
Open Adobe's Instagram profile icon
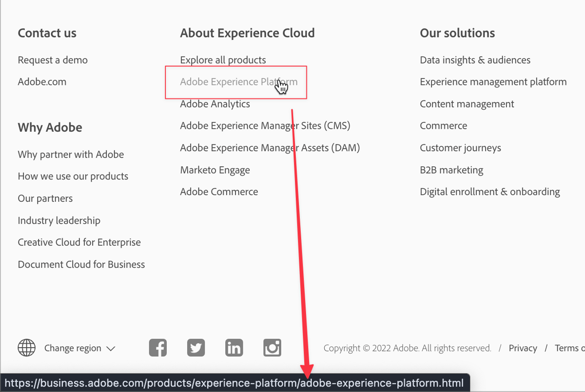click(x=272, y=348)
